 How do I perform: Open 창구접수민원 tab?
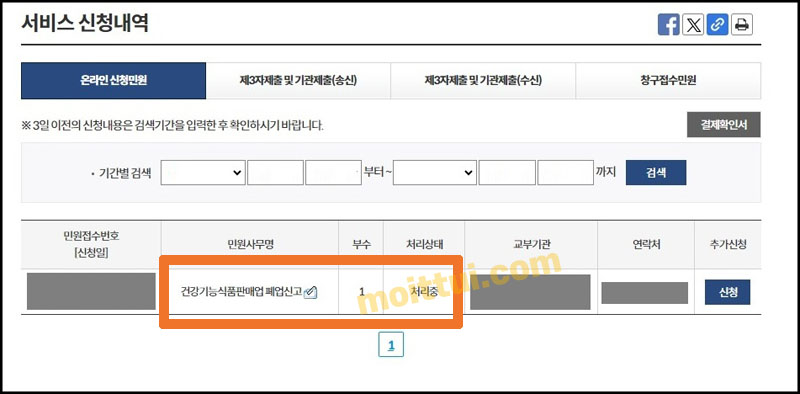pyautogui.click(x=668, y=81)
